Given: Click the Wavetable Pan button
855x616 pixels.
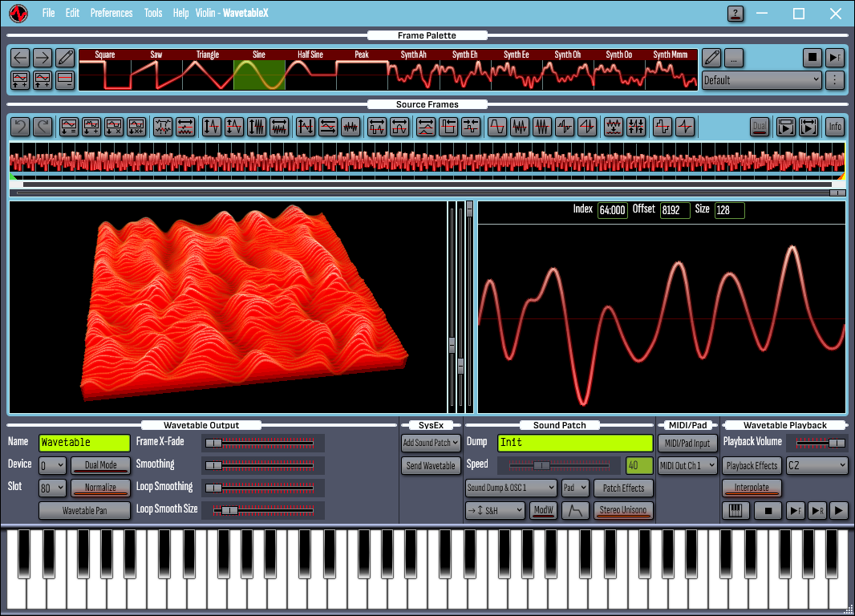Looking at the screenshot, I should 84,511.
